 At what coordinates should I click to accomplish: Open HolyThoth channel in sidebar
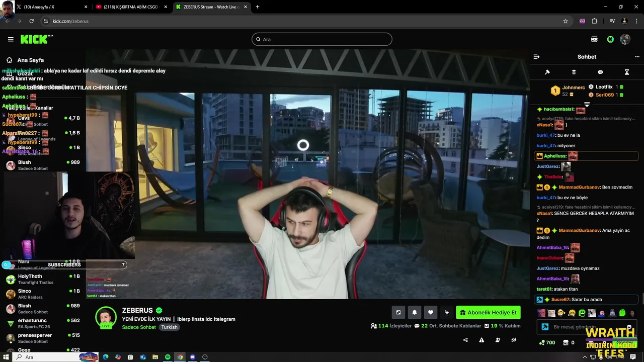(x=43, y=279)
